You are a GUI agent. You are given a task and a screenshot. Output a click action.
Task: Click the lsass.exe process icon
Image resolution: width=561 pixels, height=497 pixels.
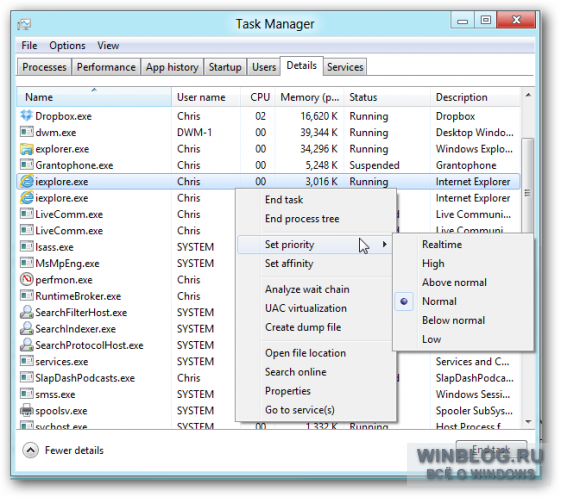pyautogui.click(x=26, y=247)
